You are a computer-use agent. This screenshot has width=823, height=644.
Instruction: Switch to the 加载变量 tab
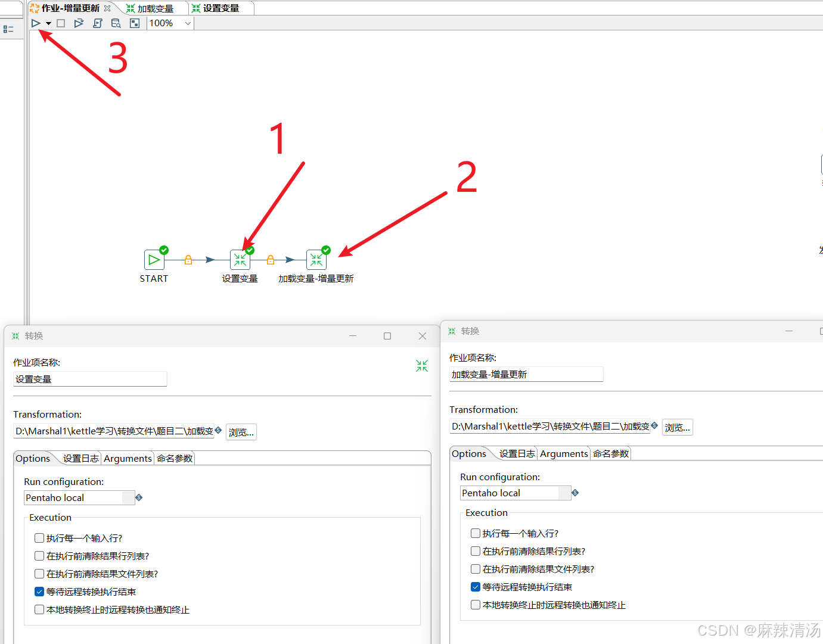coord(155,8)
